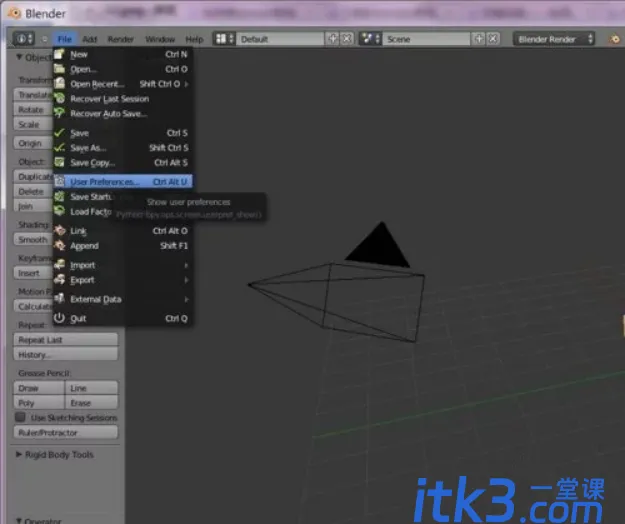This screenshot has width=625, height=524.
Task: Add a new scene
Action: click(478, 39)
